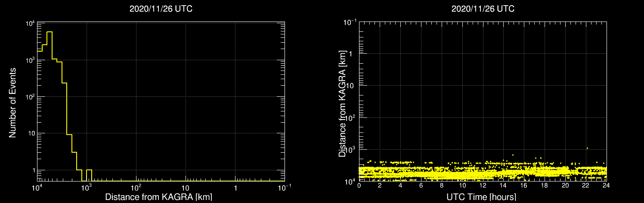Image resolution: width=644 pixels, height=203 pixels.
Task: Click the '6' tick on UTC time axis
Action: [421, 186]
